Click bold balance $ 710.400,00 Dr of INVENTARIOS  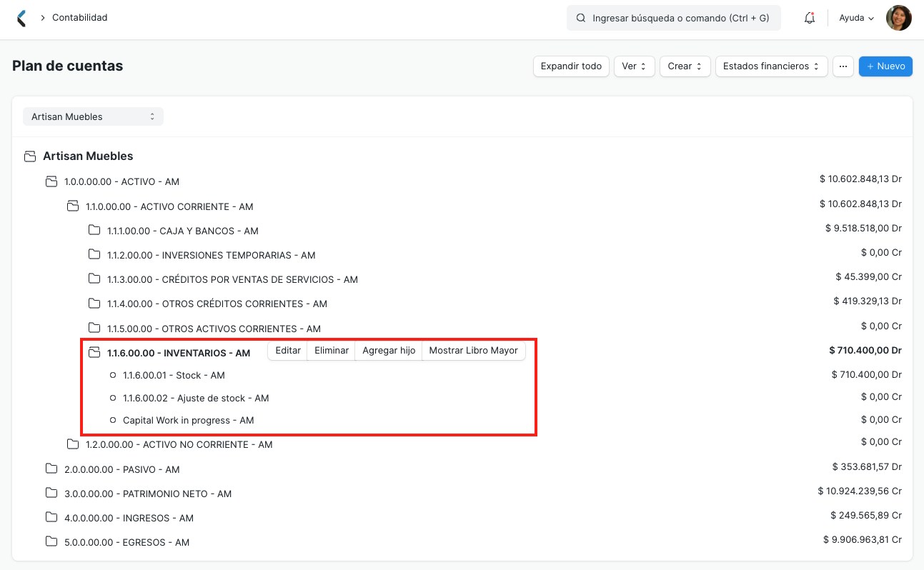865,350
